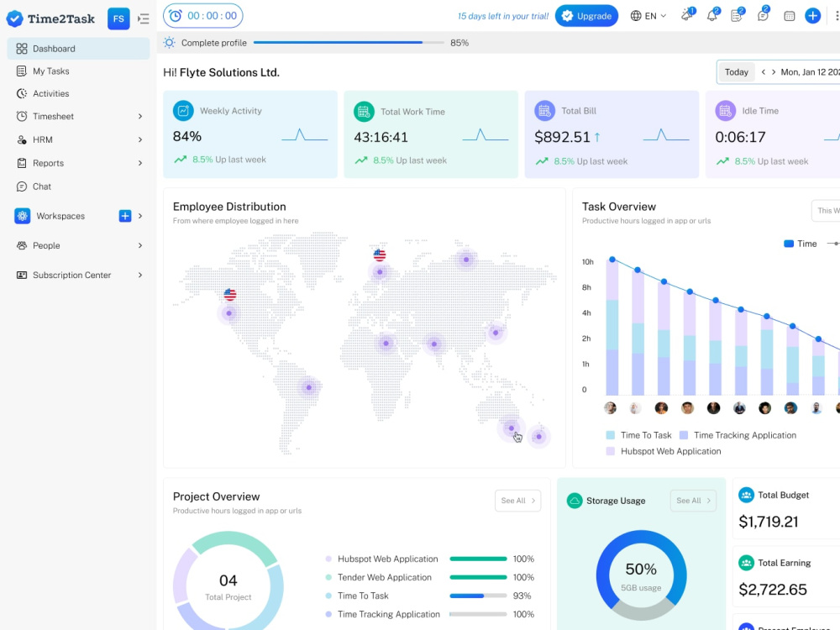Click the map point over South America
This screenshot has height=630, width=840.
(x=308, y=387)
